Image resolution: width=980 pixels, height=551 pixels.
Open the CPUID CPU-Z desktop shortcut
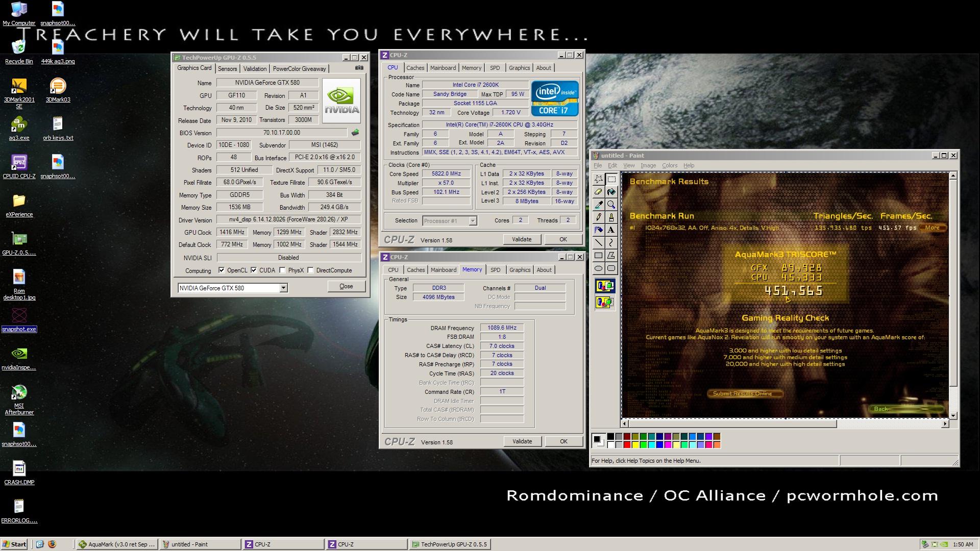(x=19, y=167)
